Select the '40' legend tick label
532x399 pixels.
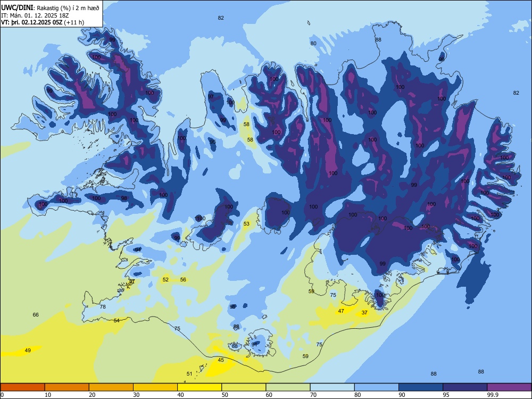click(180, 395)
